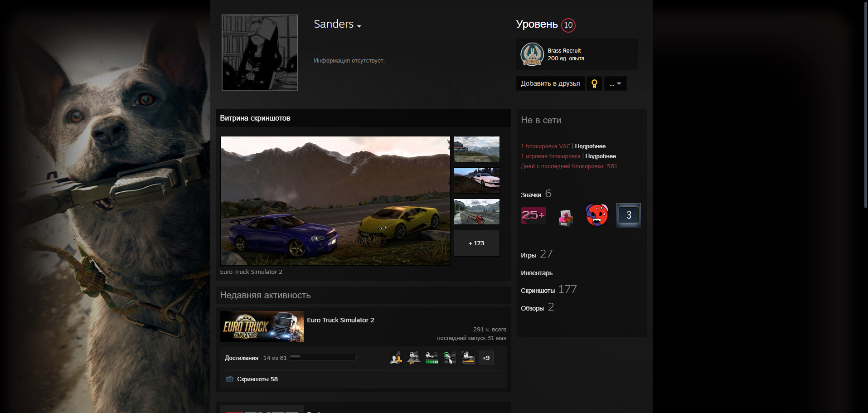This screenshot has width=868, height=413.
Task: Open the Euro Truck Simulator 2 game logo
Action: tap(262, 326)
